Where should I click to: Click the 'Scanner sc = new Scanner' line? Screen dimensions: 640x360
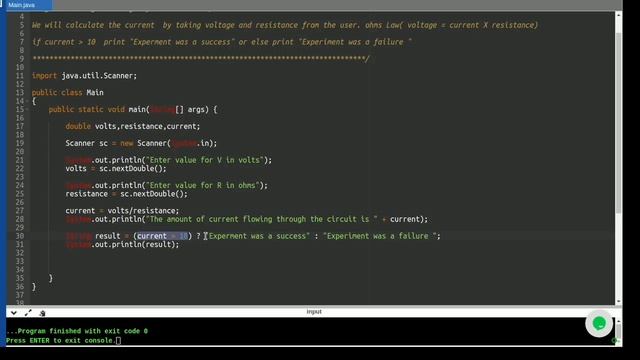point(141,143)
